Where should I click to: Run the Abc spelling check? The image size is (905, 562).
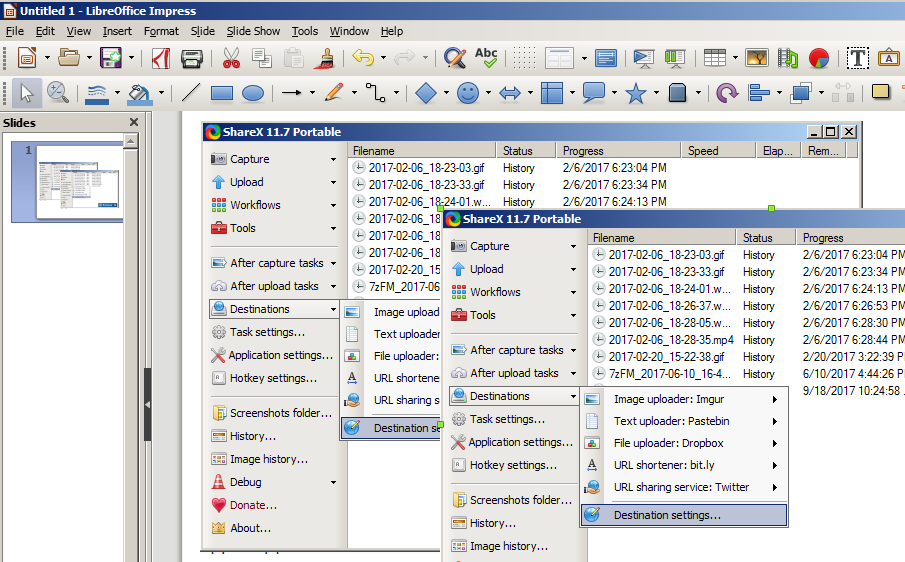click(x=486, y=58)
